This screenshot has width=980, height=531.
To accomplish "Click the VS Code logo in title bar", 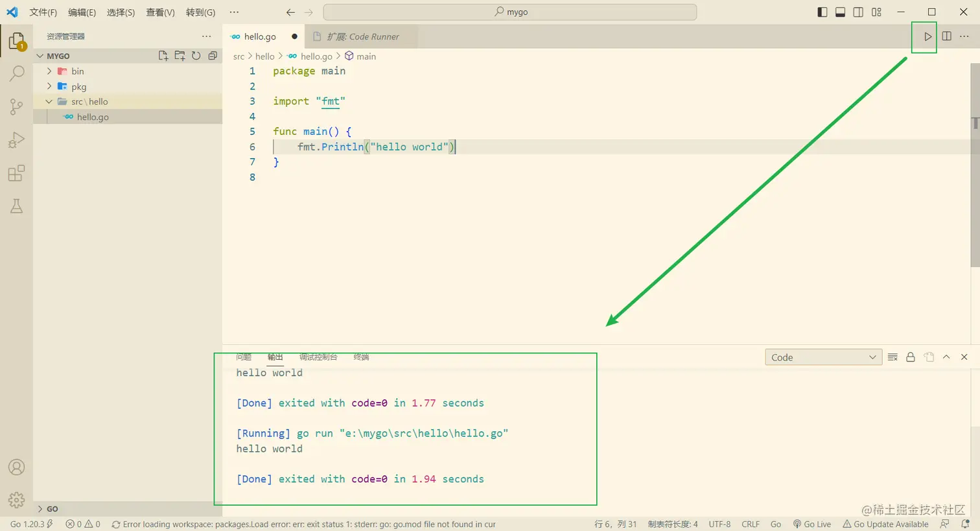I will (x=12, y=12).
